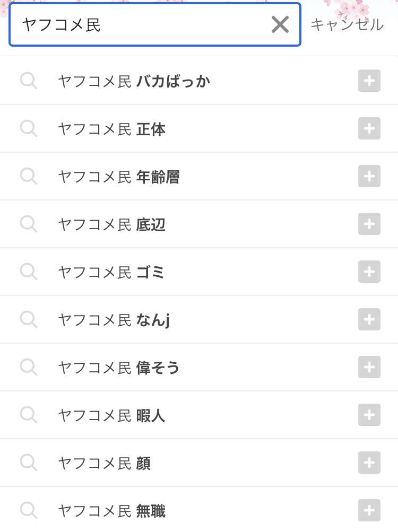Image resolution: width=398 pixels, height=532 pixels.
Task: Click plus icon beside ヤフコメ民 偉そう
Action: (x=369, y=367)
